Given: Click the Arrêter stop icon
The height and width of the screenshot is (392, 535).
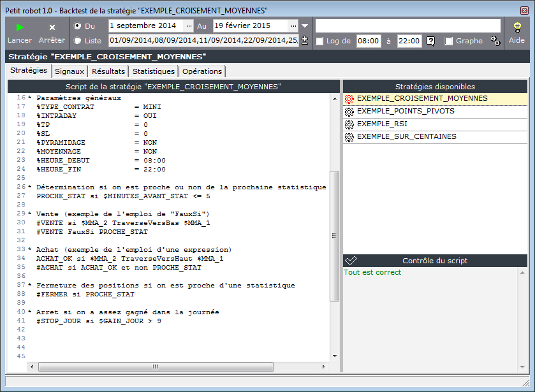Looking at the screenshot, I should [x=52, y=27].
